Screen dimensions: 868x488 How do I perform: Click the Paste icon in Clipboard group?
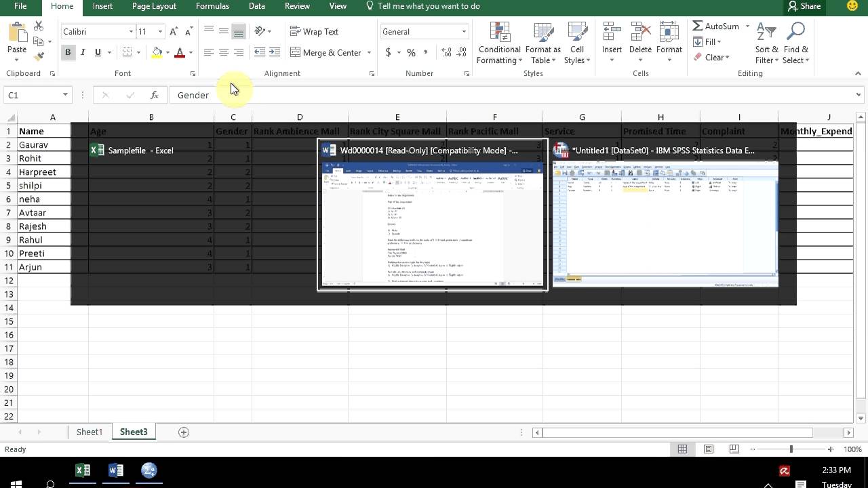pyautogui.click(x=16, y=33)
